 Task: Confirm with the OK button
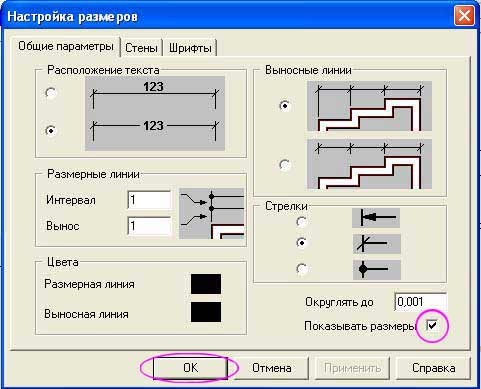(190, 368)
